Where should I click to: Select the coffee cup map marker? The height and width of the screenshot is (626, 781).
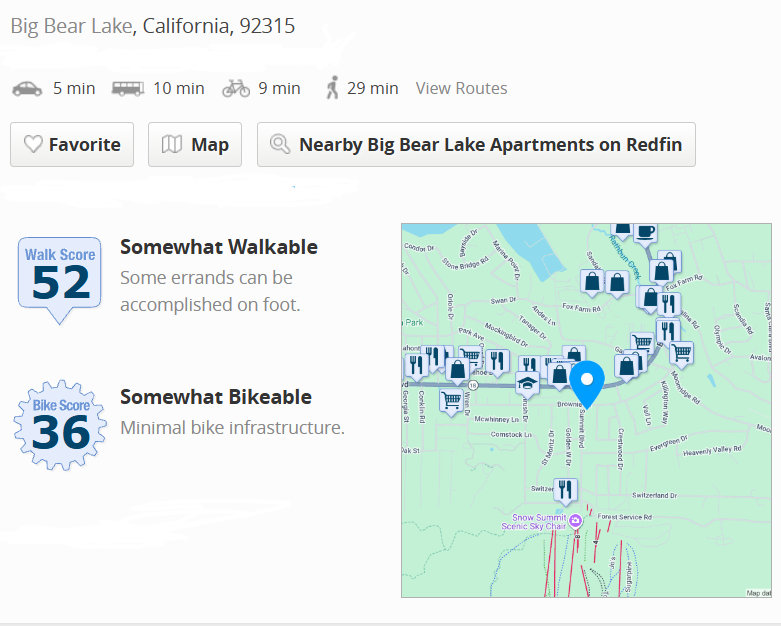point(646,233)
